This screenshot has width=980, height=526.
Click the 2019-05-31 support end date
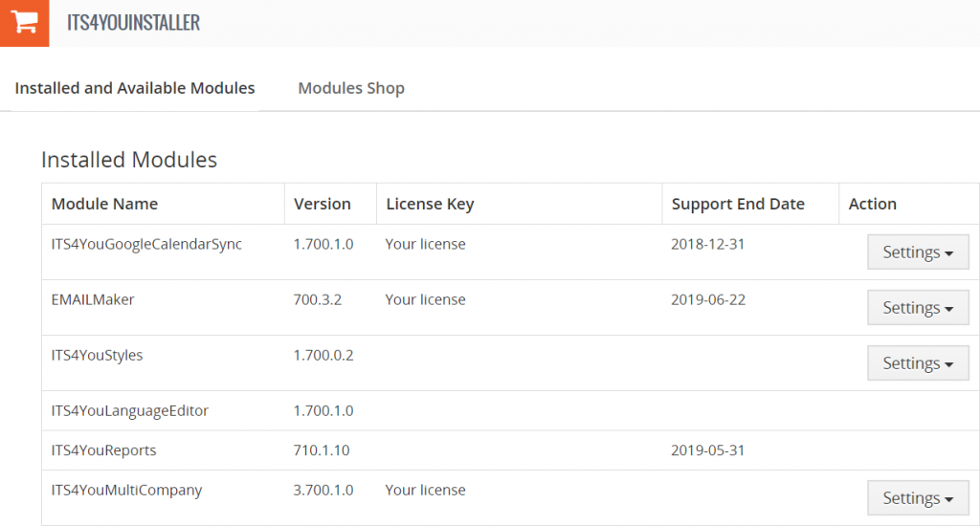(708, 450)
